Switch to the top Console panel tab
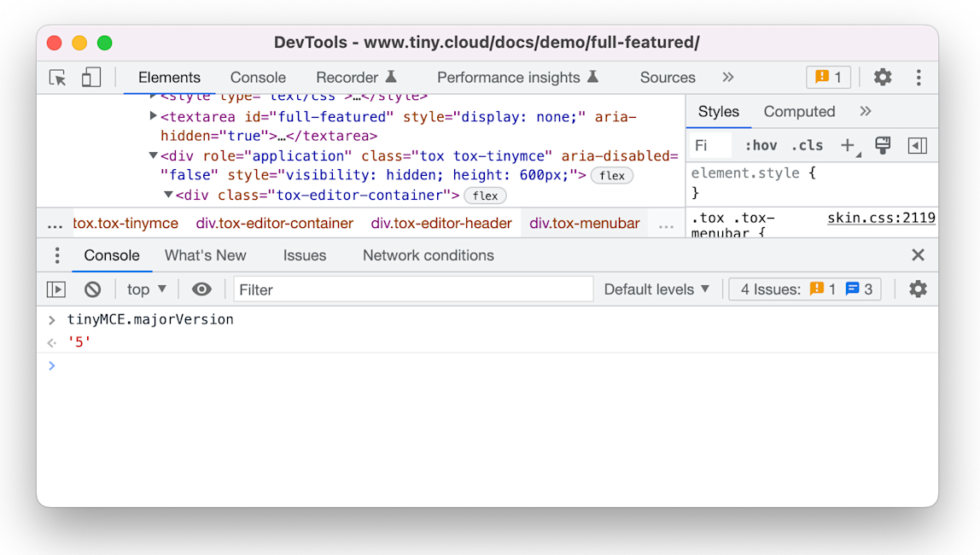 pos(258,78)
